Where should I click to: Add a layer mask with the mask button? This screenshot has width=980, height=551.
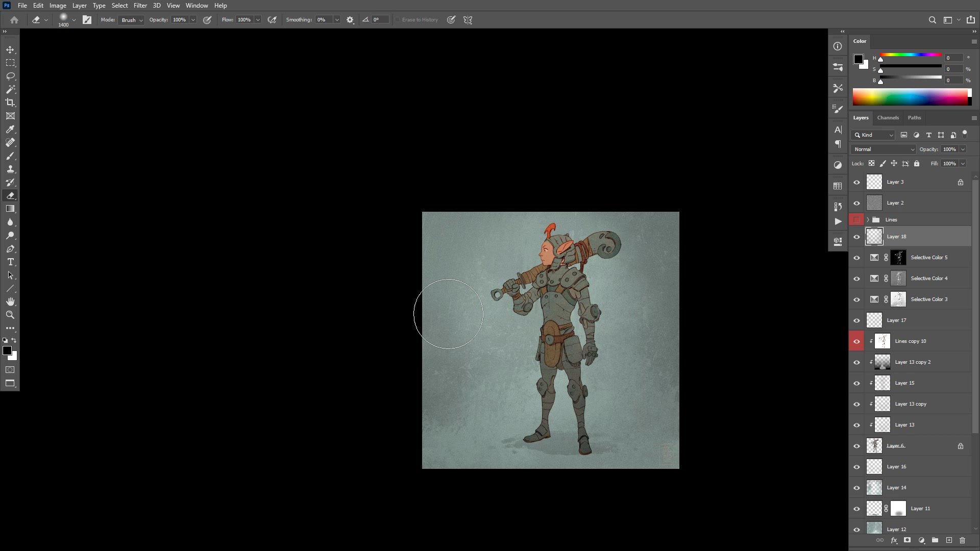click(908, 540)
